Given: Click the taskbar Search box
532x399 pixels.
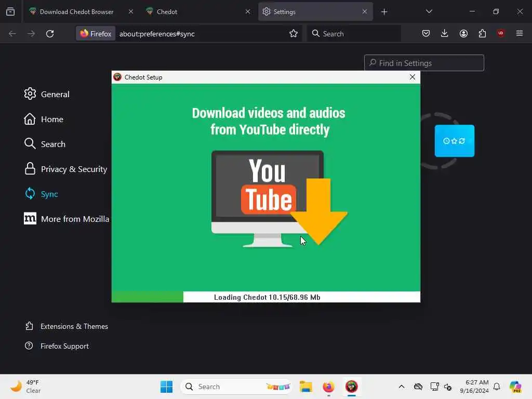Looking at the screenshot, I should pos(236,387).
